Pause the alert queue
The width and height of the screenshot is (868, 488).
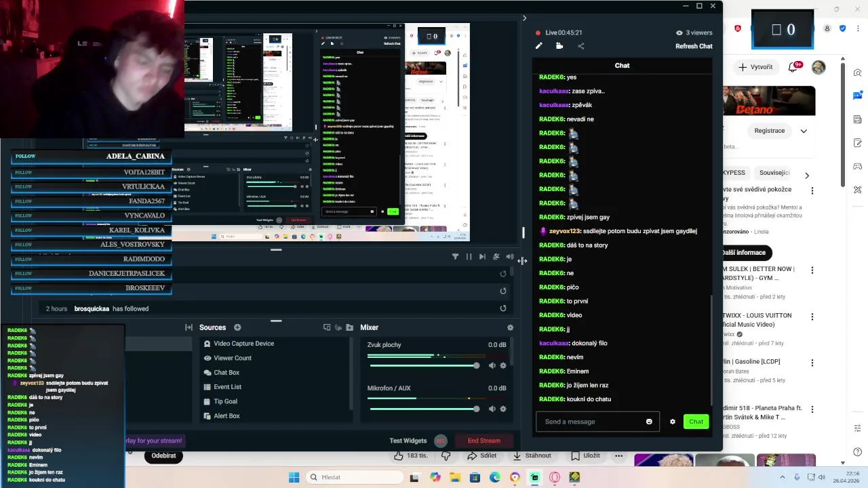point(469,257)
